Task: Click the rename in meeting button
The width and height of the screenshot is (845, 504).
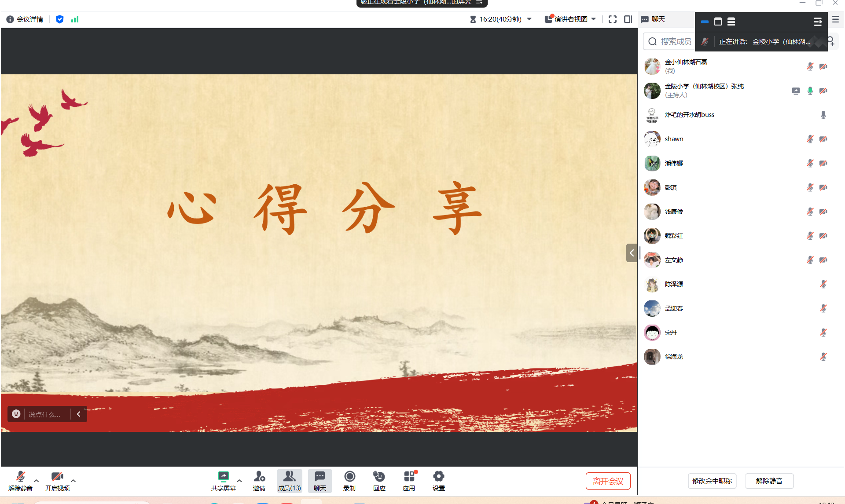Action: click(x=712, y=481)
